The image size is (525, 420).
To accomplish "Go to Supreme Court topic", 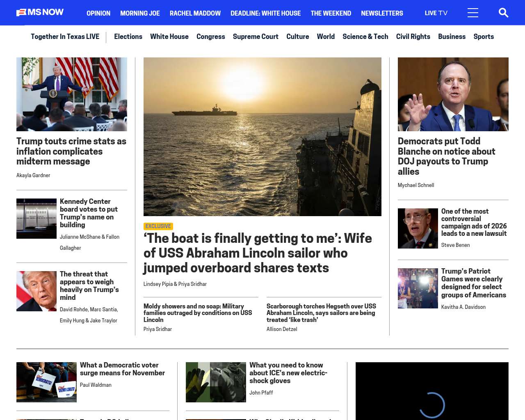I will pos(256,37).
